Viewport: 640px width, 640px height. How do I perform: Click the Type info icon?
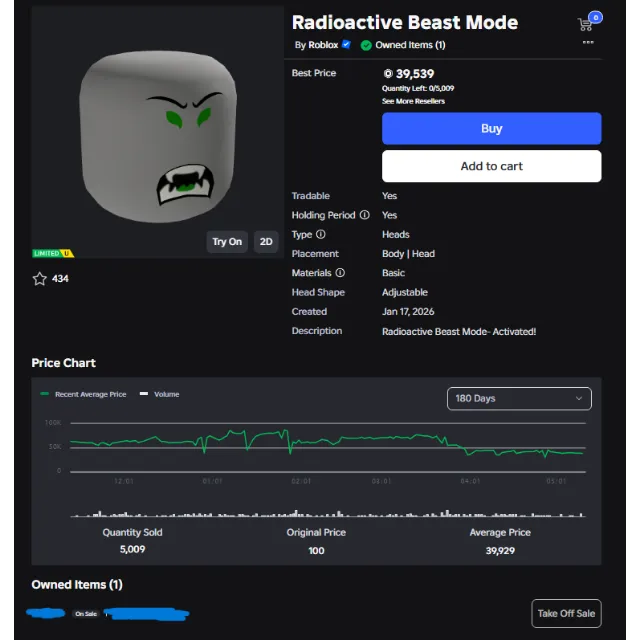click(x=321, y=234)
